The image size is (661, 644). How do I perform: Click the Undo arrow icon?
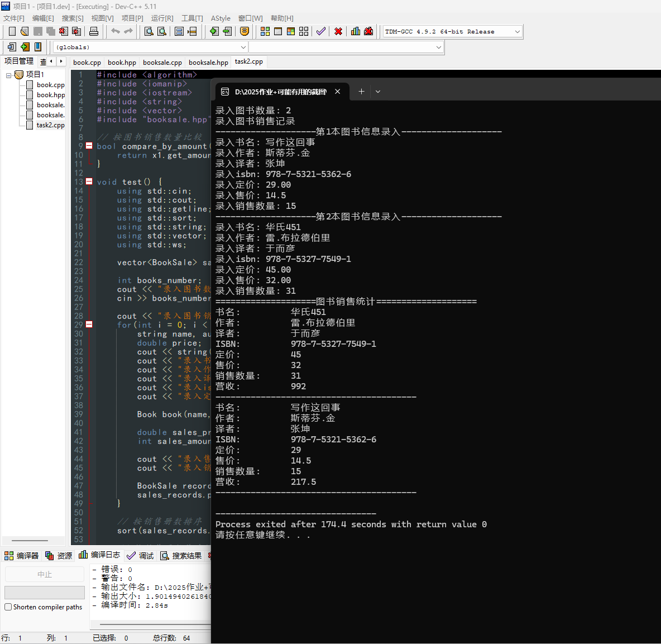[x=116, y=31]
